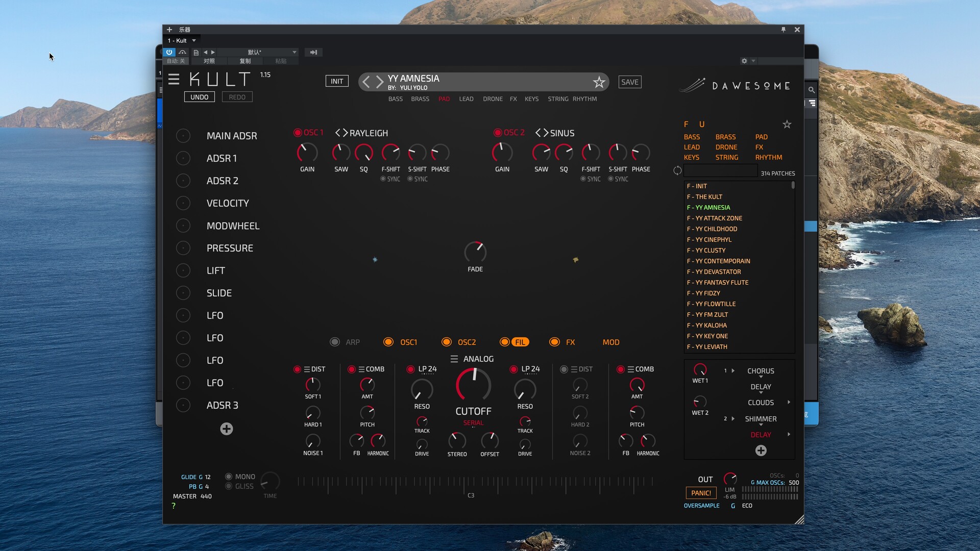Screen dimensions: 980x551
Task: Favorite the YY AMNESIA preset star
Action: [x=599, y=82]
